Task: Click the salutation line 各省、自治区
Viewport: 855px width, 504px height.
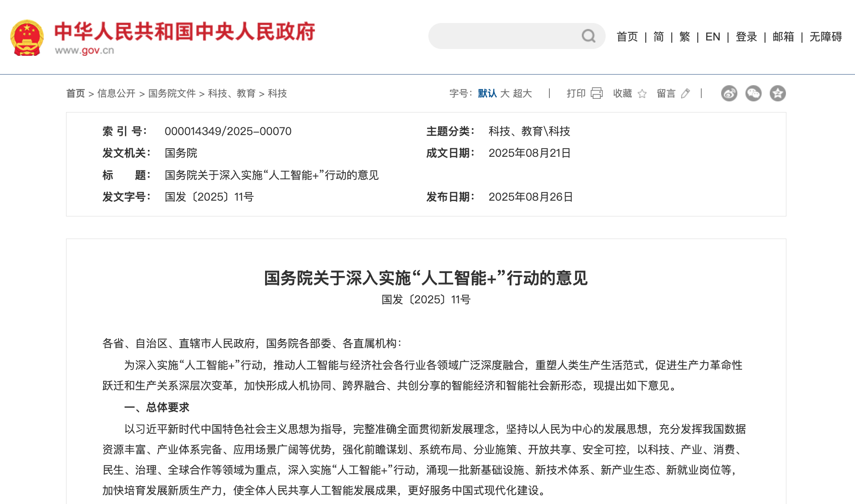Action: [251, 343]
